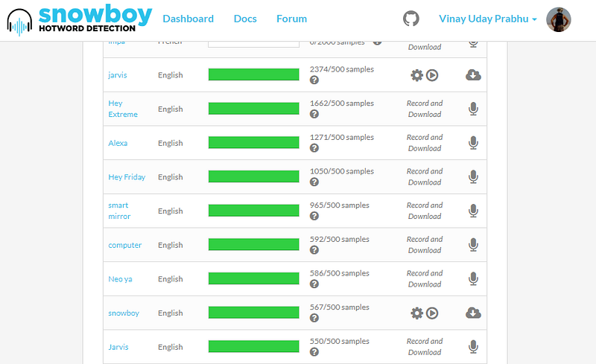Click the microphone for Alexa
This screenshot has height=364, width=596.
[x=473, y=143]
